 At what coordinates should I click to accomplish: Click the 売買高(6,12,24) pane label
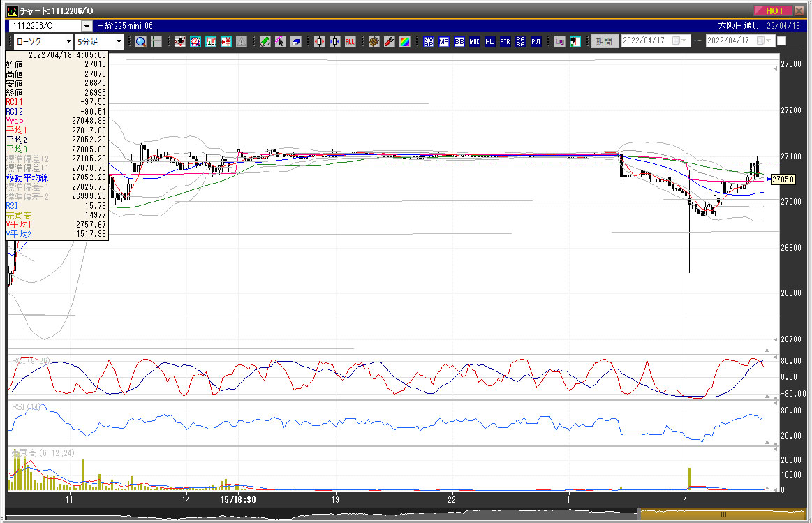click(x=43, y=453)
